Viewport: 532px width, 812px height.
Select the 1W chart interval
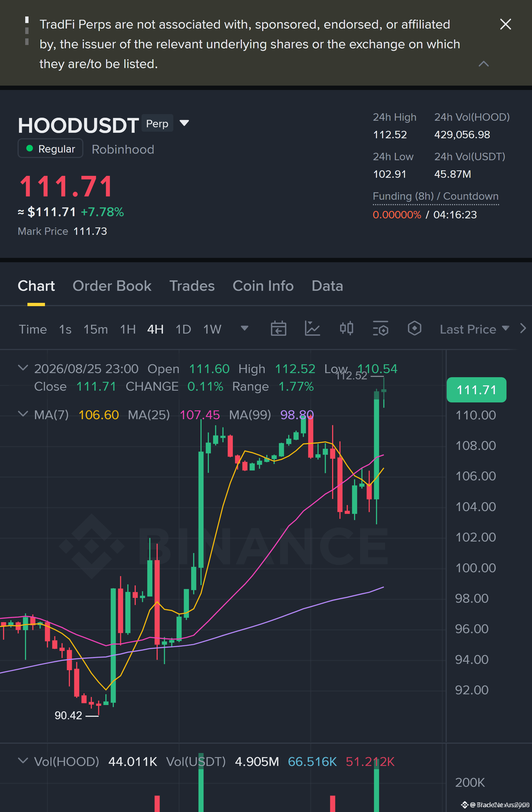[212, 329]
